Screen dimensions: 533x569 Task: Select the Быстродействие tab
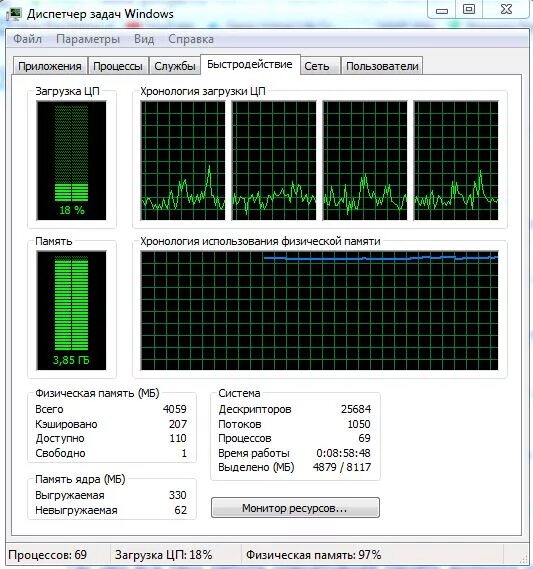[x=250, y=65]
